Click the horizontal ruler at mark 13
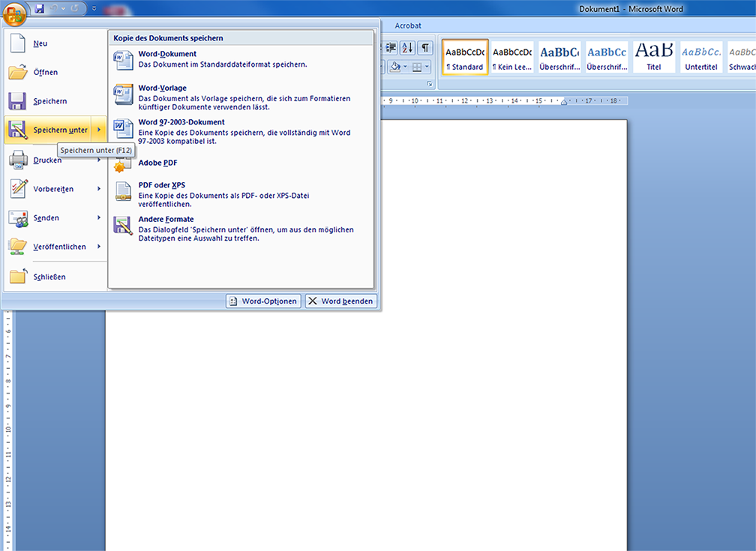The height and width of the screenshot is (551, 756). (x=489, y=100)
